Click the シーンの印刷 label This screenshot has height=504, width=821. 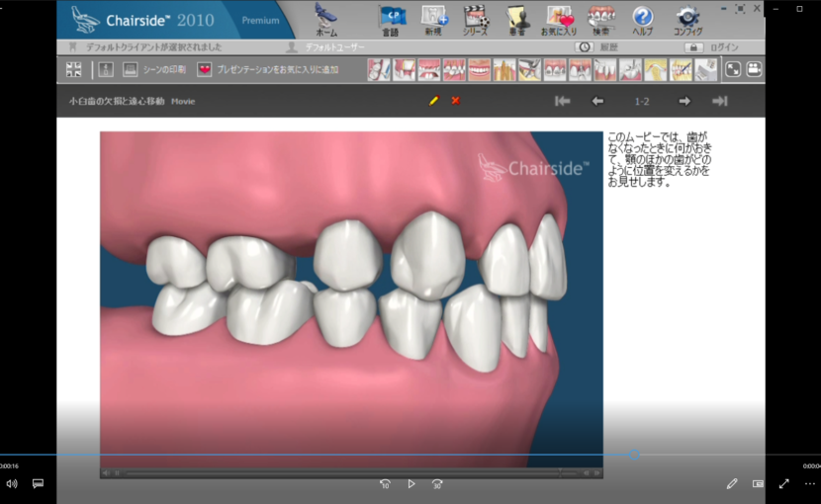(x=164, y=69)
